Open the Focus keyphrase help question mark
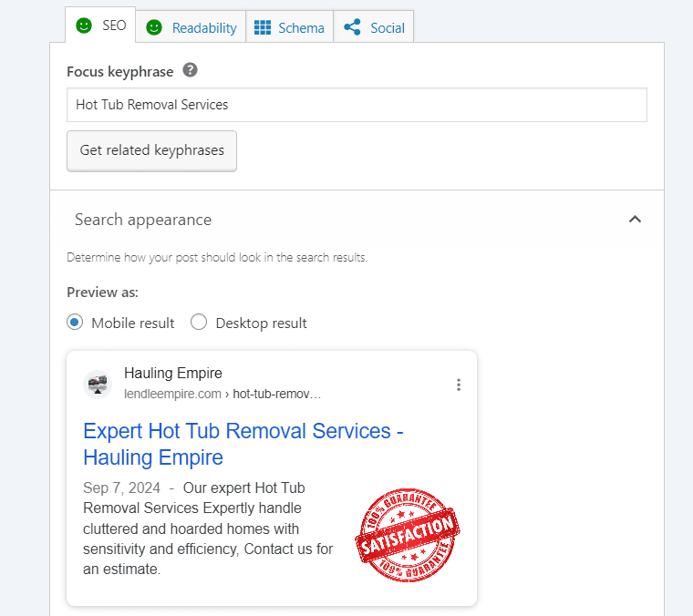 click(190, 70)
